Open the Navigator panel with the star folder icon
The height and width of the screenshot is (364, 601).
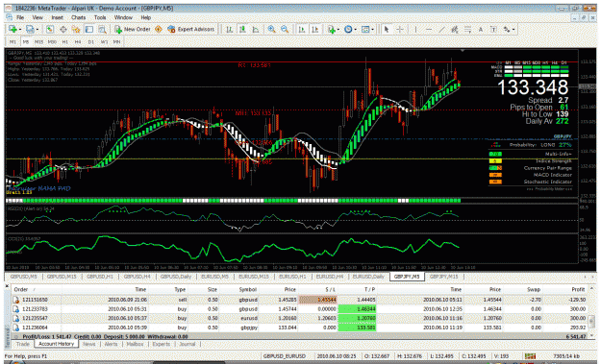pyautogui.click(x=76, y=29)
